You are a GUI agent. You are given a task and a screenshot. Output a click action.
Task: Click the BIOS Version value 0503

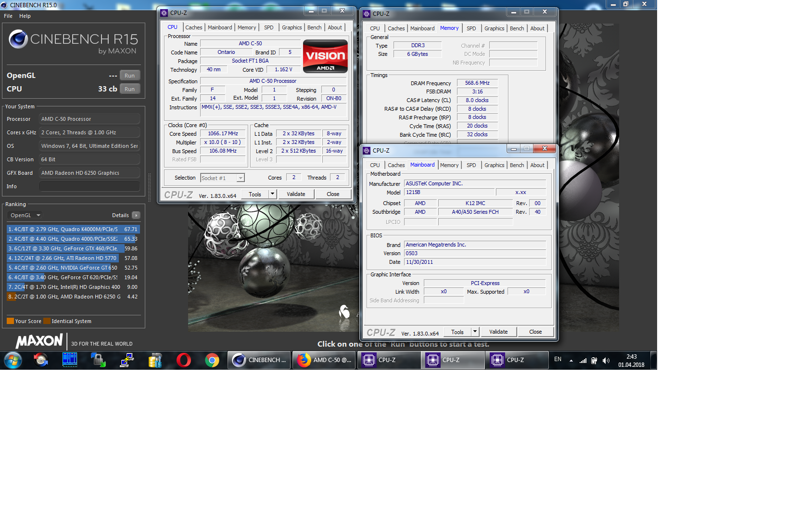[x=475, y=253]
